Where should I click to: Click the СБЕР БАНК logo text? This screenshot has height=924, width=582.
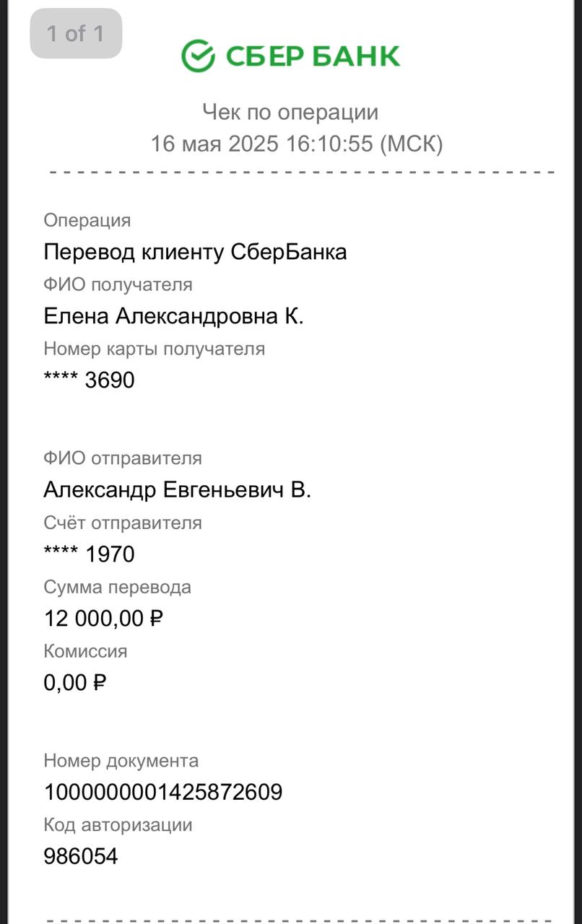tap(313, 56)
